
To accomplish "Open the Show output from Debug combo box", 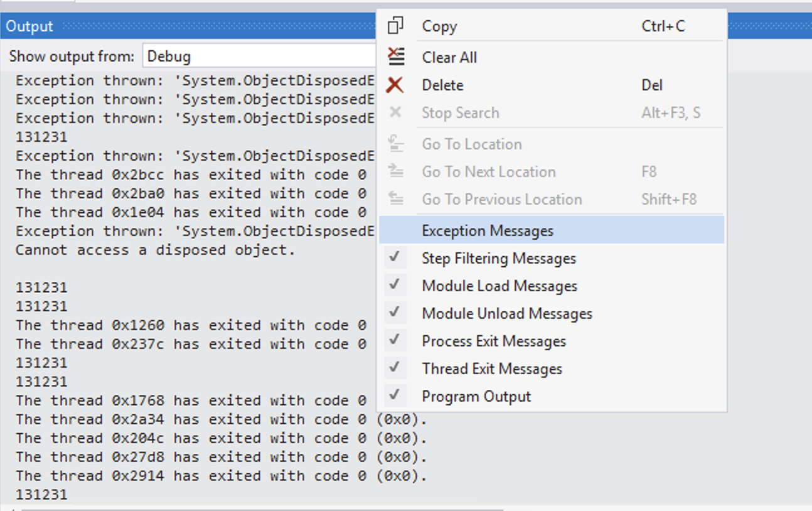I will [259, 56].
